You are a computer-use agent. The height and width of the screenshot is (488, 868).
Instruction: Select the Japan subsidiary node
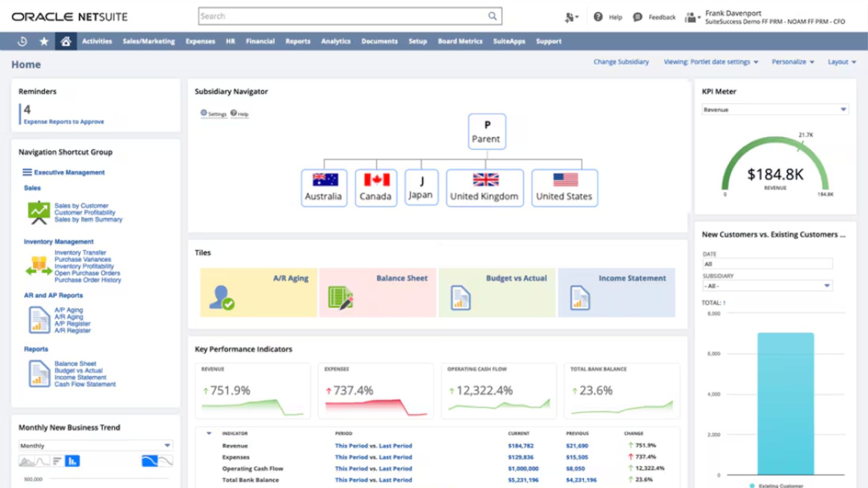(x=421, y=187)
